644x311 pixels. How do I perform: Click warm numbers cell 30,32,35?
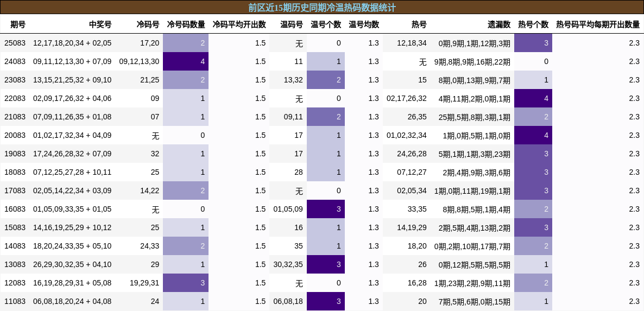coord(288,265)
